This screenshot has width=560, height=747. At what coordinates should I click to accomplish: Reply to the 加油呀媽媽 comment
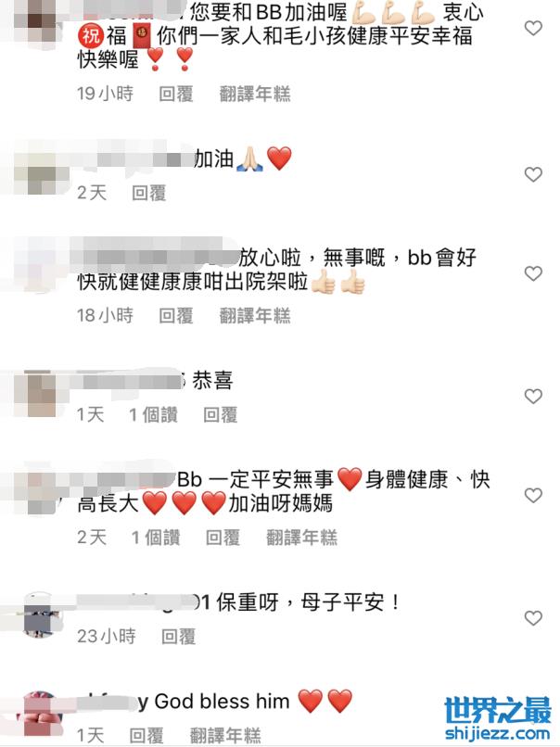(x=223, y=538)
